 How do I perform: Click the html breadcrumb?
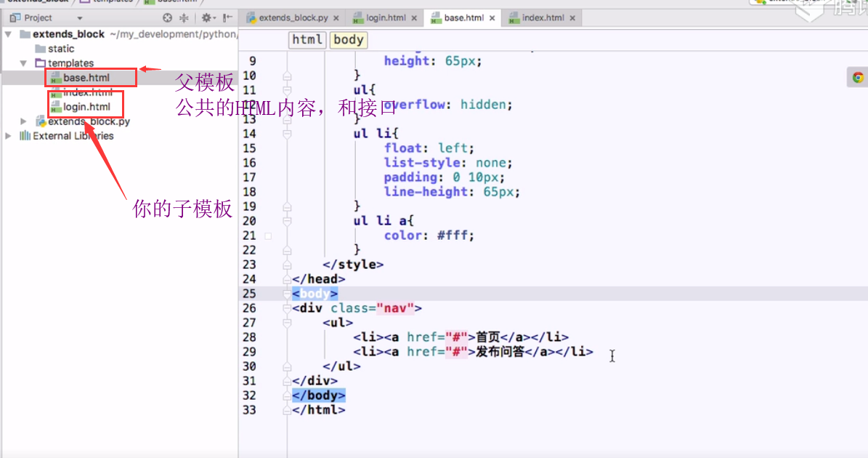click(x=307, y=40)
